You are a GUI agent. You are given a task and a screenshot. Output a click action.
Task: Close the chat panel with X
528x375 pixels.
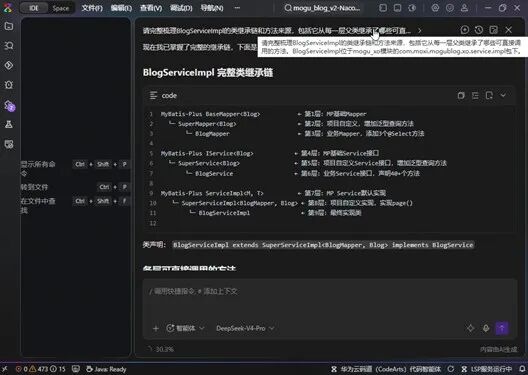coord(508,30)
